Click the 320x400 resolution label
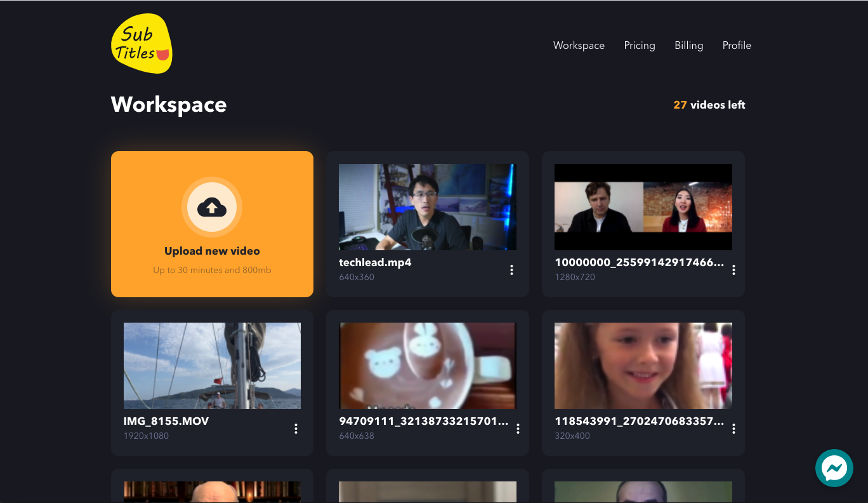The height and width of the screenshot is (503, 868). (572, 436)
